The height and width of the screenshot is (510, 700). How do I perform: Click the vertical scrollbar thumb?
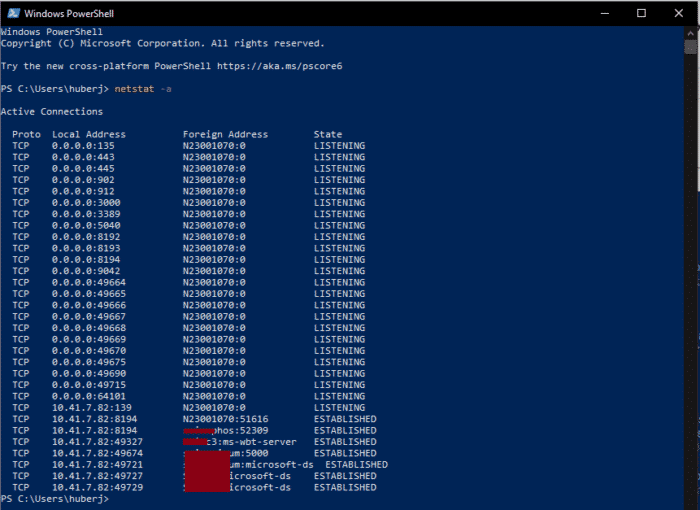tap(691, 47)
